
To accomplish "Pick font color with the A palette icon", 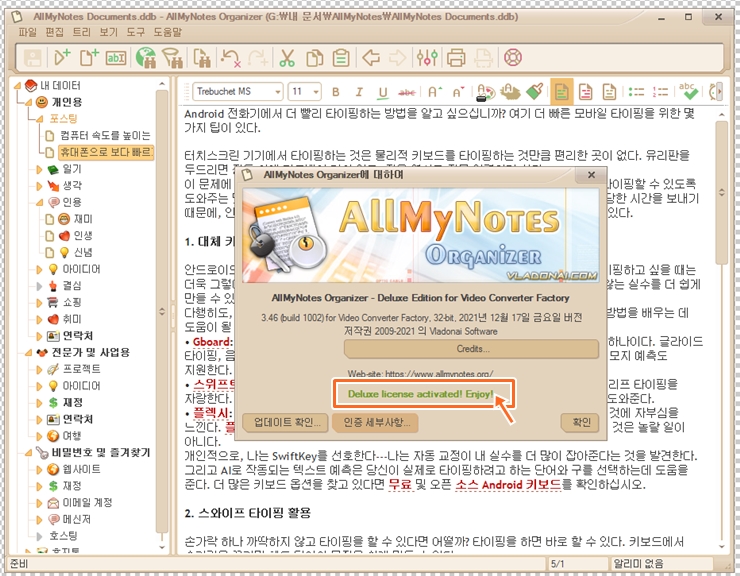I will [486, 92].
